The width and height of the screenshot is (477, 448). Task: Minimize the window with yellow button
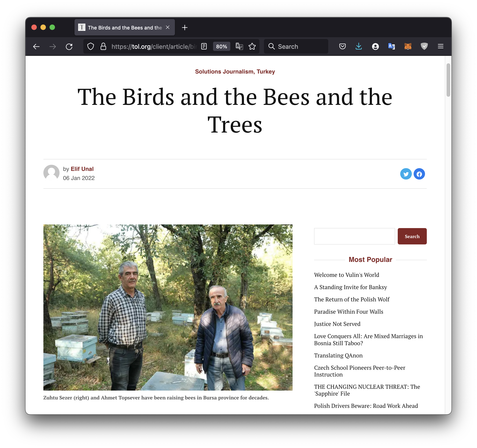pyautogui.click(x=43, y=27)
